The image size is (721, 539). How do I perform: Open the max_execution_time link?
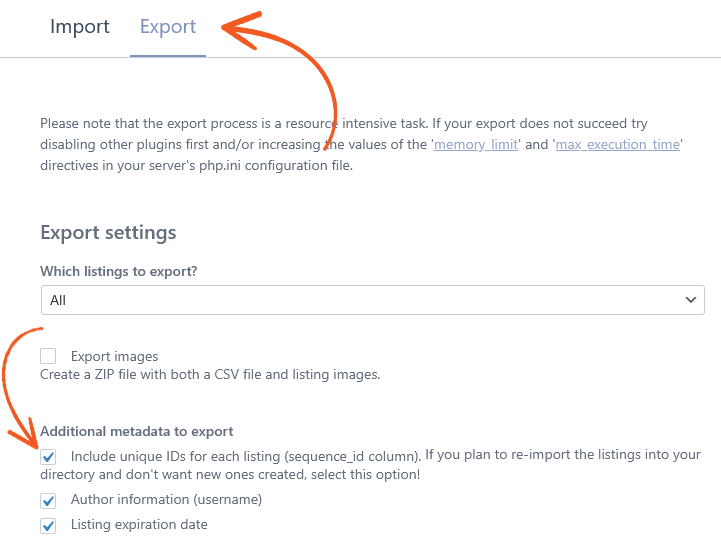[x=618, y=144]
